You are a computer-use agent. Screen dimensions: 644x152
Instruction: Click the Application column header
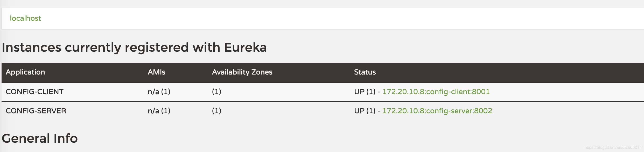(25, 72)
